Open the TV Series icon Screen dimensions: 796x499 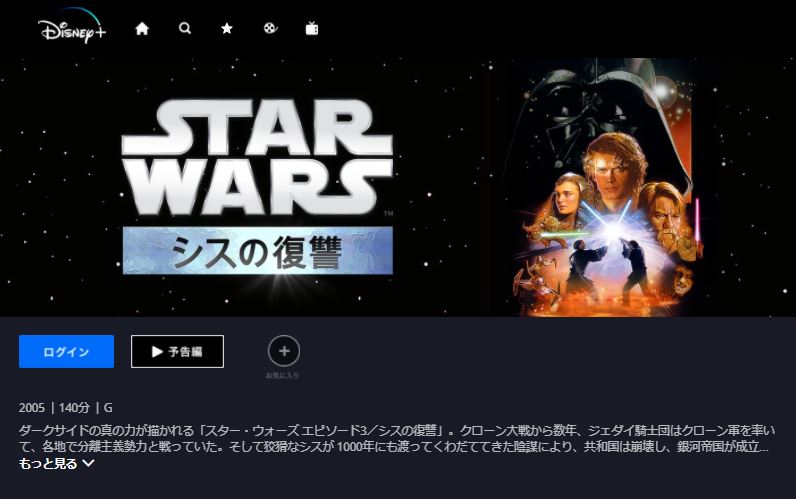[312, 28]
